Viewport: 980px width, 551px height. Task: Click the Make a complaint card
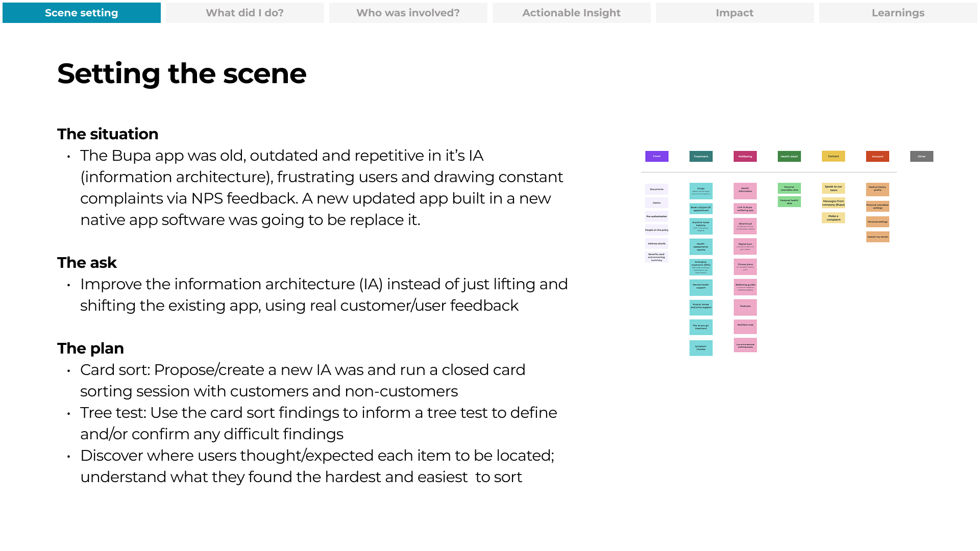point(834,218)
